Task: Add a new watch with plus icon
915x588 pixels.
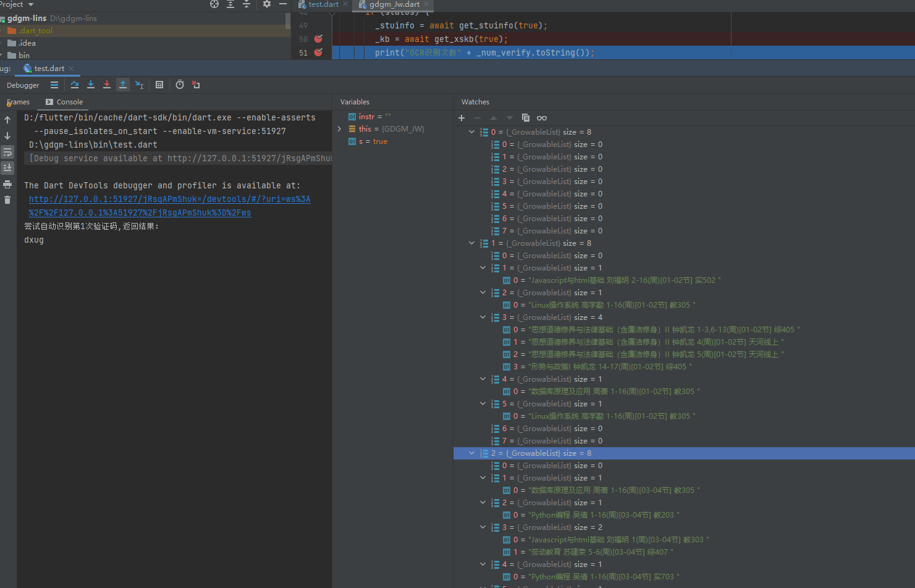Action: click(462, 118)
